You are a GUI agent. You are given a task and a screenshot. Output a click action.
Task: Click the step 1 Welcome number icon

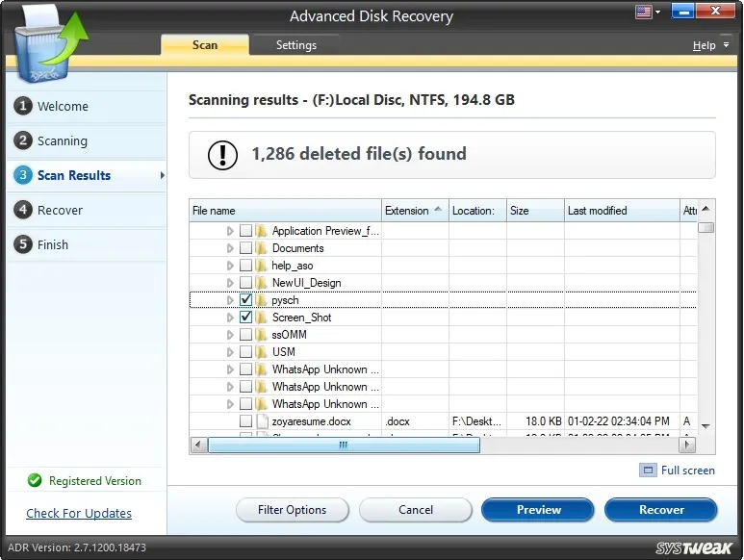click(22, 106)
